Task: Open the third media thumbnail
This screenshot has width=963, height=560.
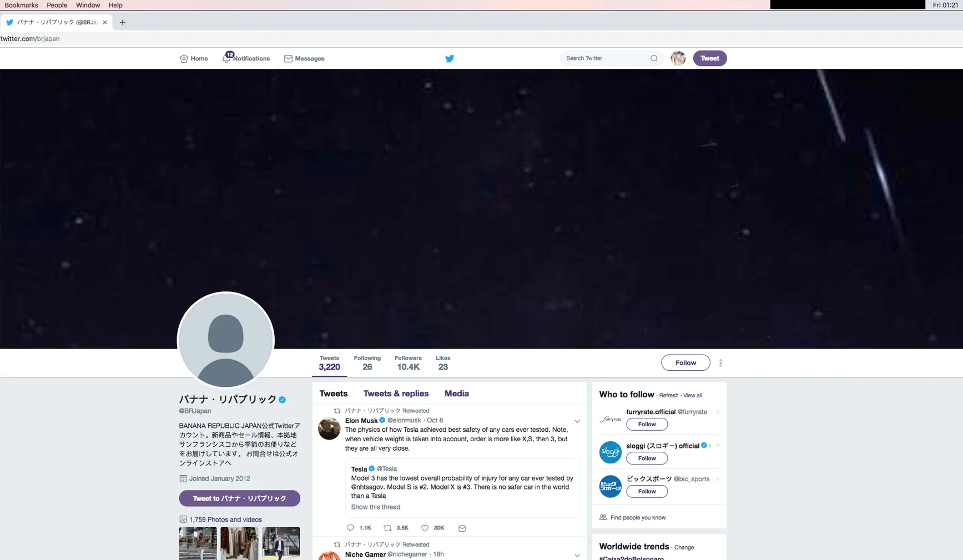Action: [x=281, y=543]
